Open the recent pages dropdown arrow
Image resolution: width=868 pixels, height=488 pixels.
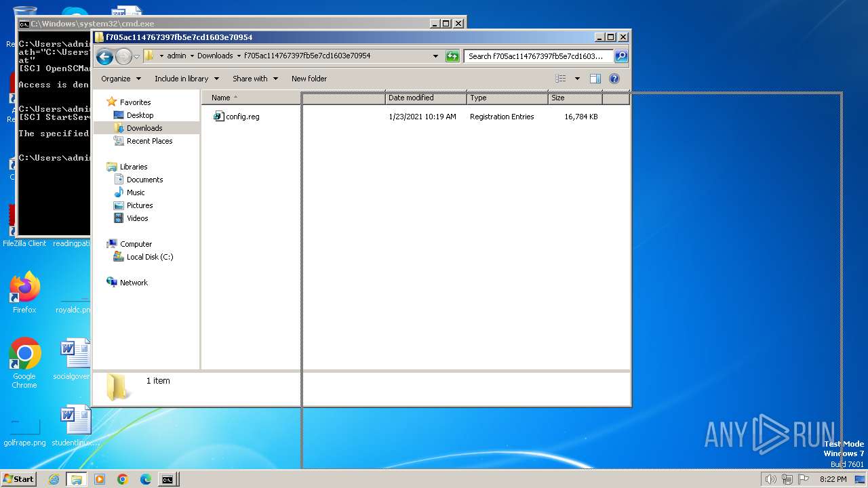[x=136, y=56]
